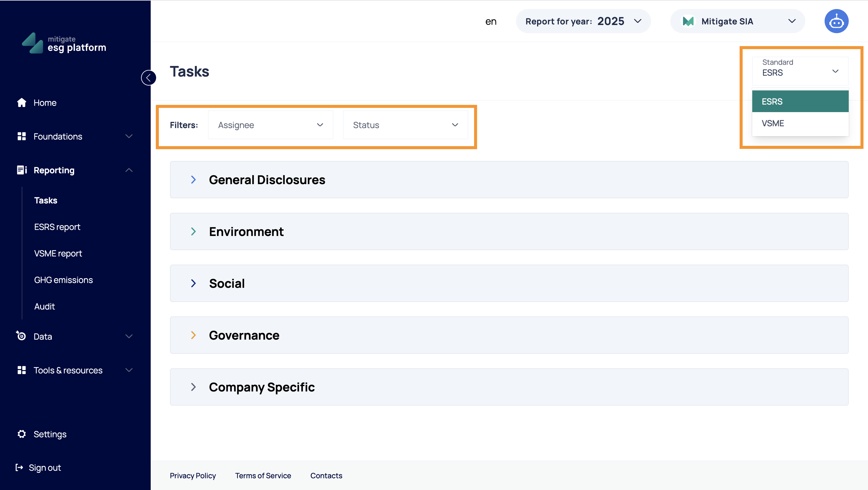This screenshot has width=868, height=490.
Task: Open the Contacts footer link
Action: click(x=326, y=476)
